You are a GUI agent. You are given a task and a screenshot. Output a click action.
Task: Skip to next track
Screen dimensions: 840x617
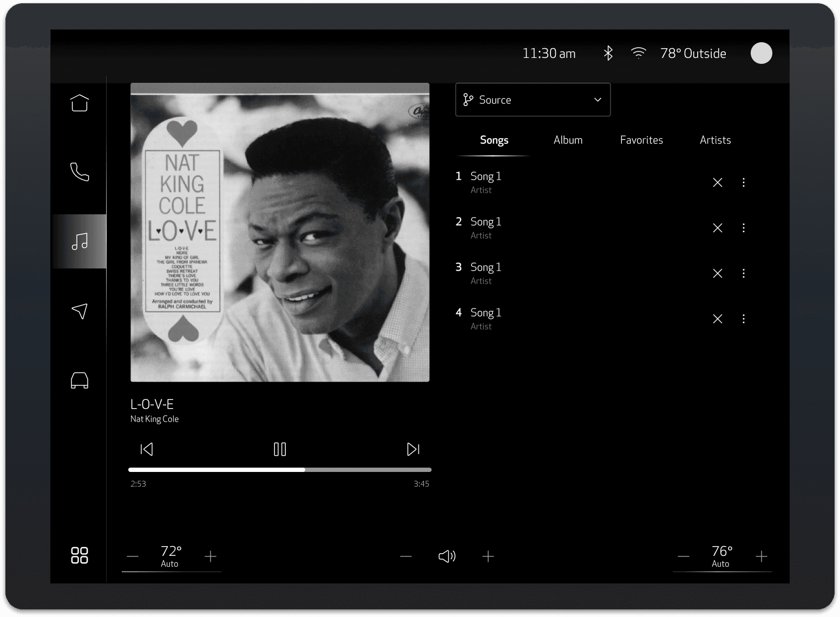(x=413, y=449)
